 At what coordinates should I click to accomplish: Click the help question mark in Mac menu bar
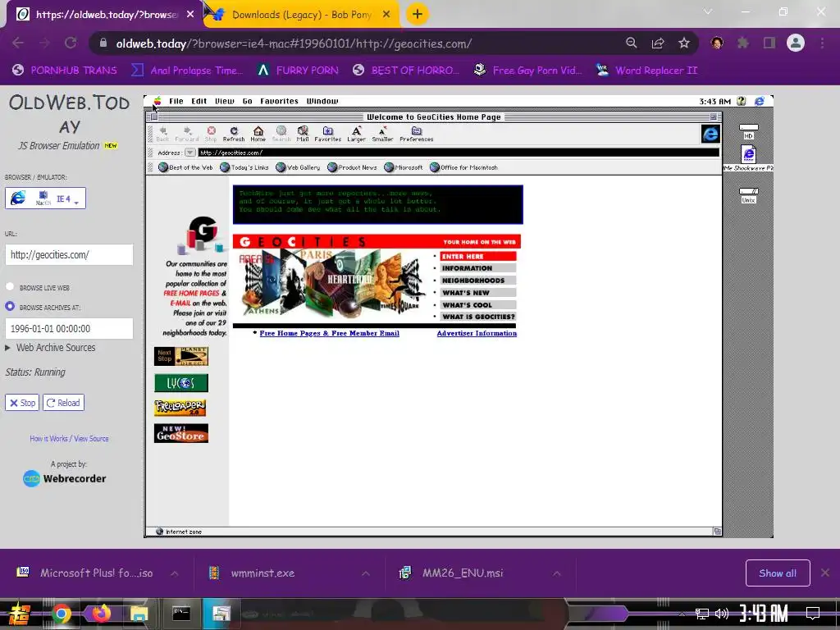742,101
